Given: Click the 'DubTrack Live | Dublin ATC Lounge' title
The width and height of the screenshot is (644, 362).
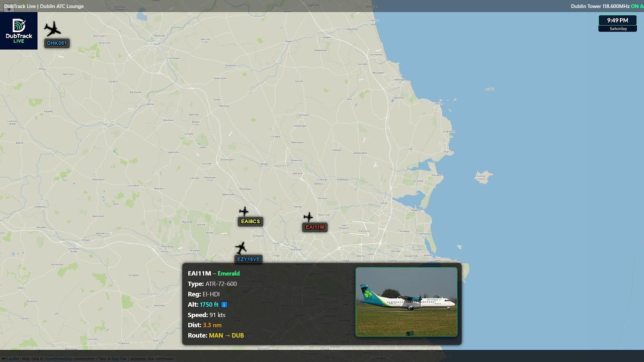Looking at the screenshot, I should coord(44,6).
